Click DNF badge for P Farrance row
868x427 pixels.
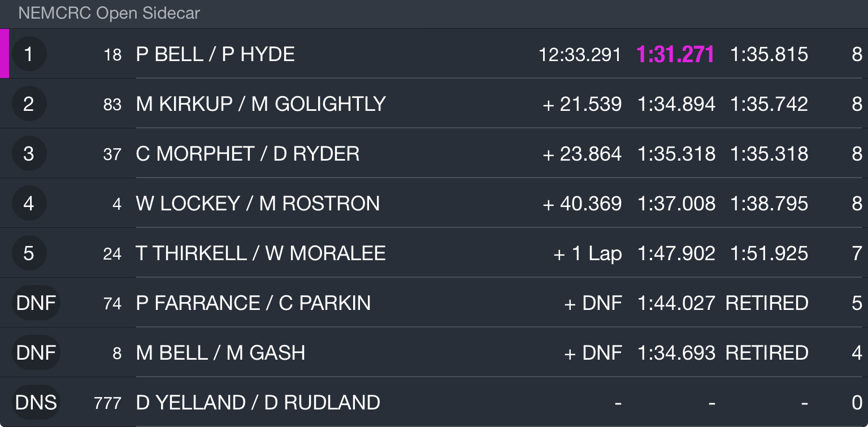coord(36,303)
